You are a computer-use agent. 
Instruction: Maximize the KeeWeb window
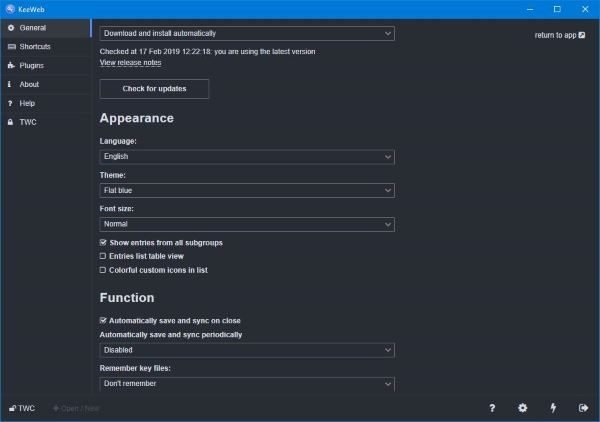[x=558, y=9]
